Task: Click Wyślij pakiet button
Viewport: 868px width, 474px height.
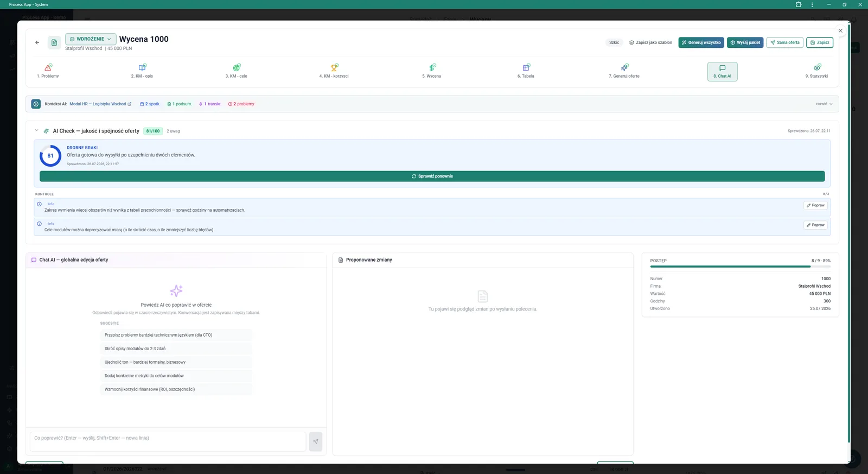Action: pos(745,42)
